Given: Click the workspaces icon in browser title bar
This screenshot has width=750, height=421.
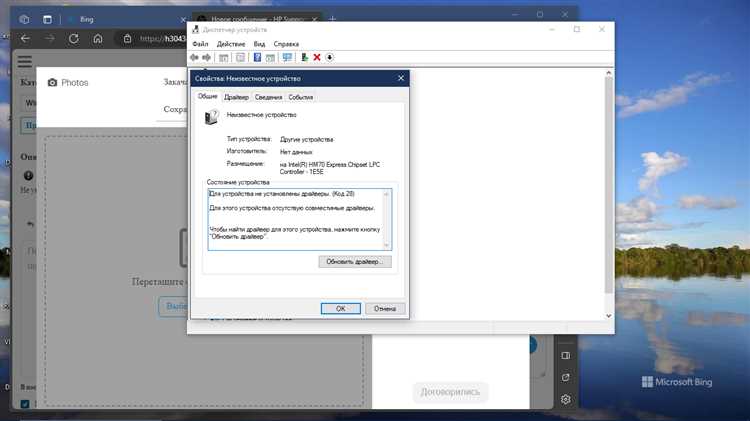Looking at the screenshot, I should click(x=24, y=20).
